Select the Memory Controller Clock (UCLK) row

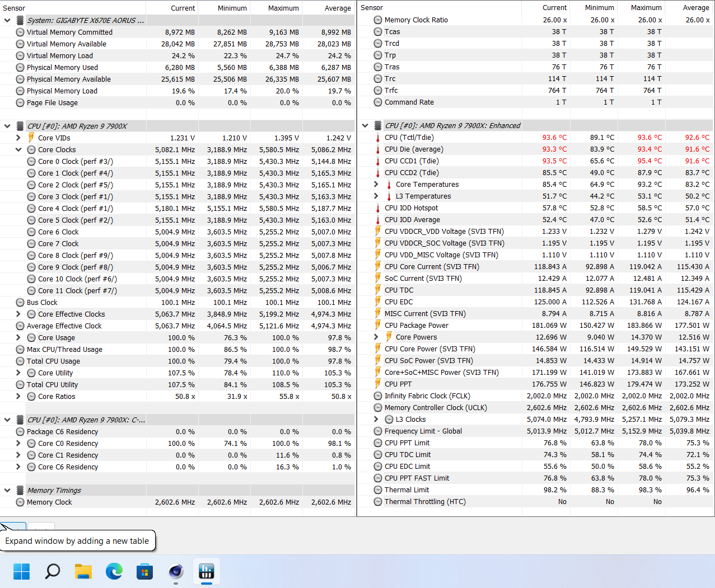[536, 407]
